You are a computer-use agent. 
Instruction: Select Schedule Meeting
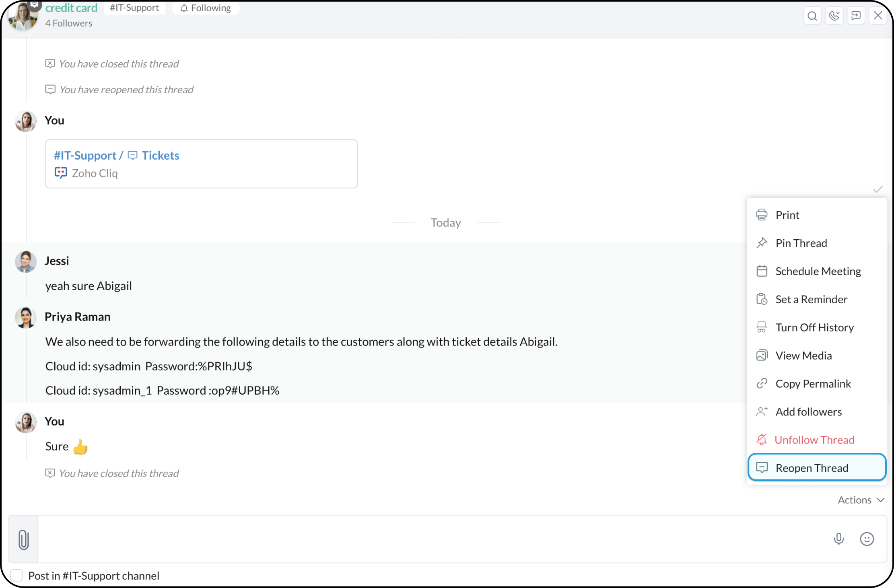tap(817, 271)
